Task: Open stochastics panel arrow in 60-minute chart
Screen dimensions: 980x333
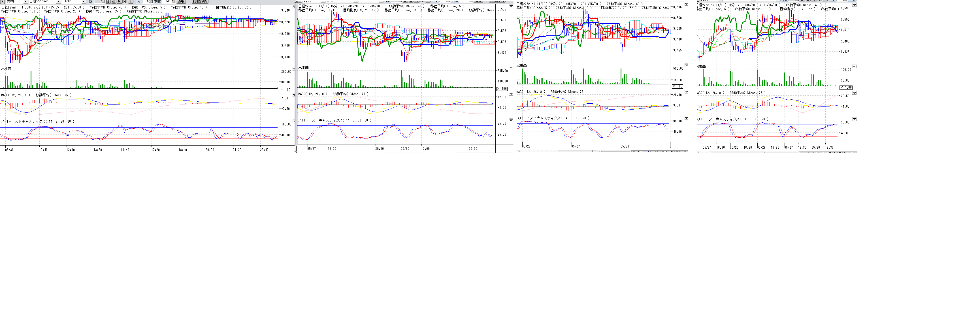Action: click(854, 119)
